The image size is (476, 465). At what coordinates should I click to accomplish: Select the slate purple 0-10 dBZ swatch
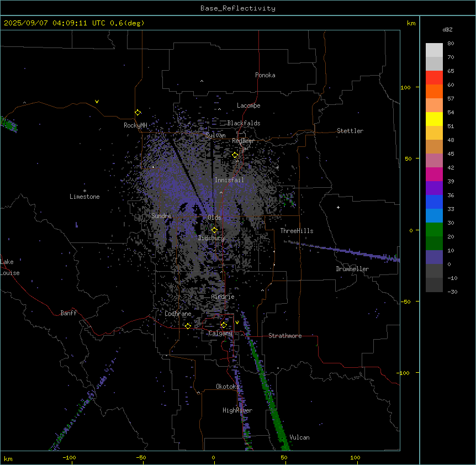tap(434, 257)
